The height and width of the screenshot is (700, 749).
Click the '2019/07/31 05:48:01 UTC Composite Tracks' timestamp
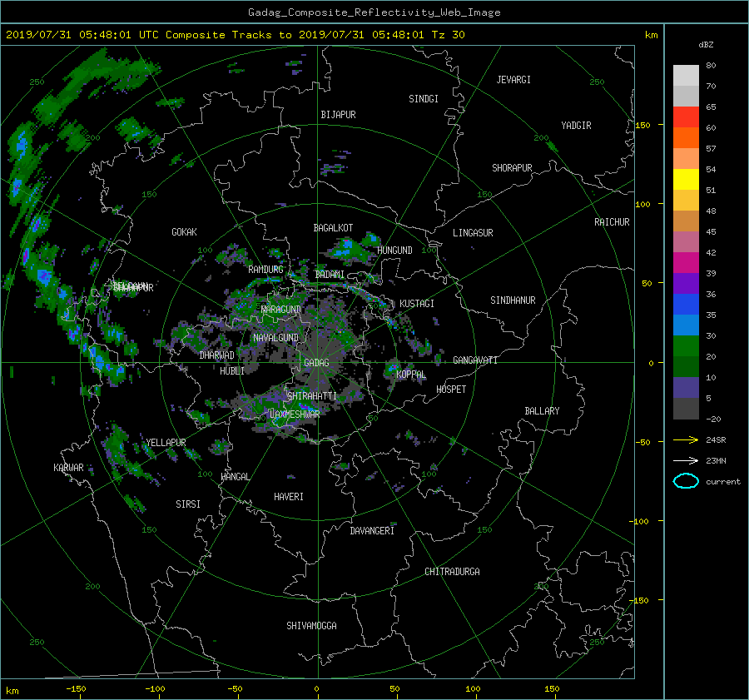[139, 35]
